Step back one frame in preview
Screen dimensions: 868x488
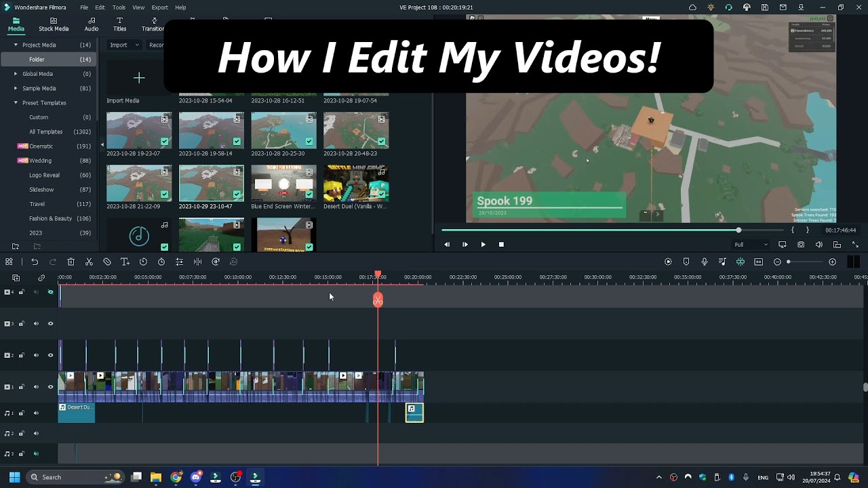447,245
